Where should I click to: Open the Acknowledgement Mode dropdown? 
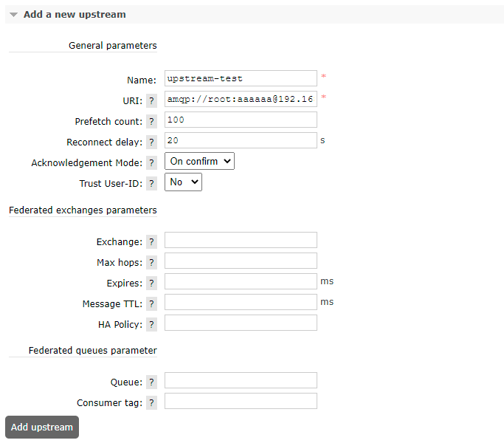[x=199, y=161]
